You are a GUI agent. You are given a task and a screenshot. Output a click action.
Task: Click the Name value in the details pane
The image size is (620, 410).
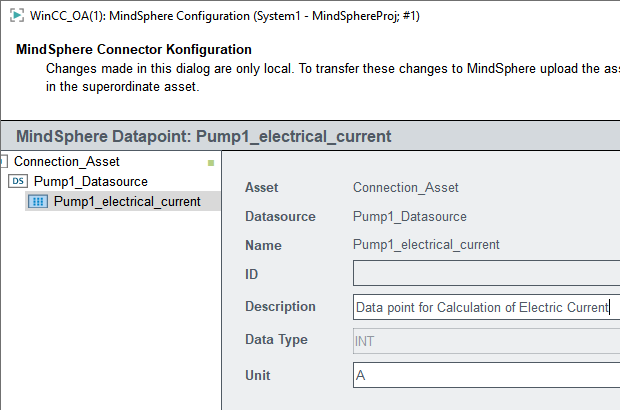click(426, 245)
